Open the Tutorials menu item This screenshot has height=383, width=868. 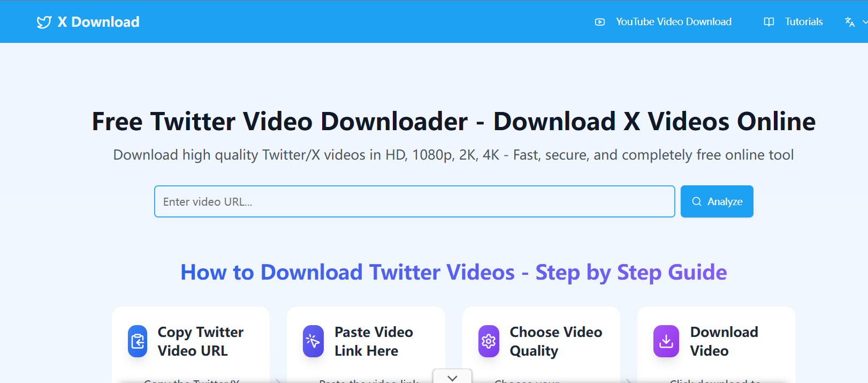tap(804, 22)
